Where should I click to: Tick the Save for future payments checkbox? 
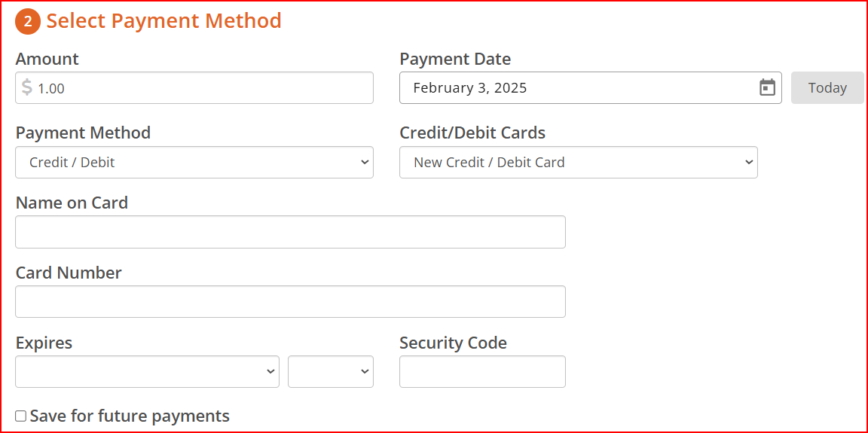pos(20,416)
